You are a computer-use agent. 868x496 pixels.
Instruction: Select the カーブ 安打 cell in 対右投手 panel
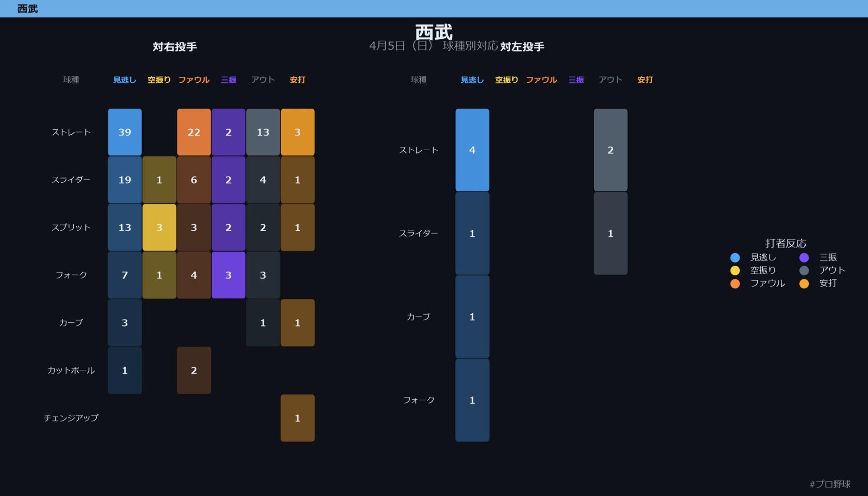click(x=297, y=323)
